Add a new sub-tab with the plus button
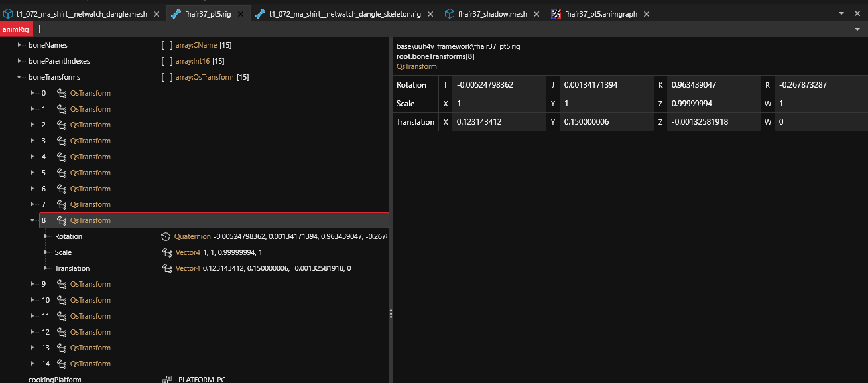868x383 pixels. coord(40,29)
